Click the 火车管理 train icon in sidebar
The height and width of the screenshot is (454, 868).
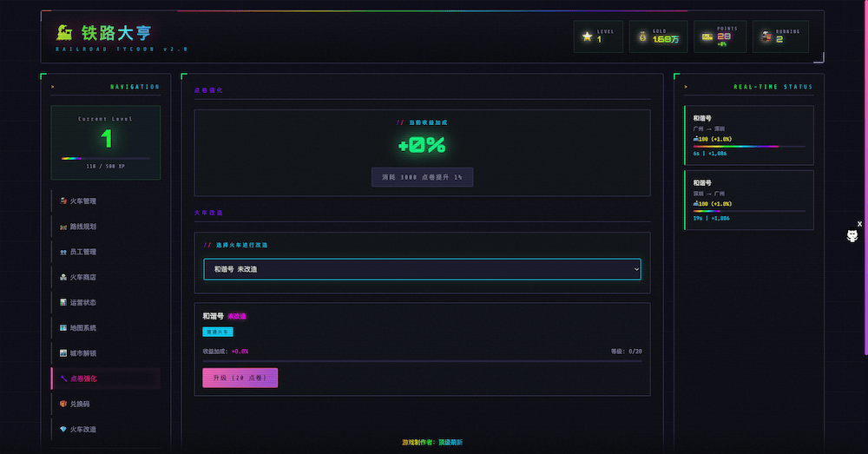(x=63, y=201)
